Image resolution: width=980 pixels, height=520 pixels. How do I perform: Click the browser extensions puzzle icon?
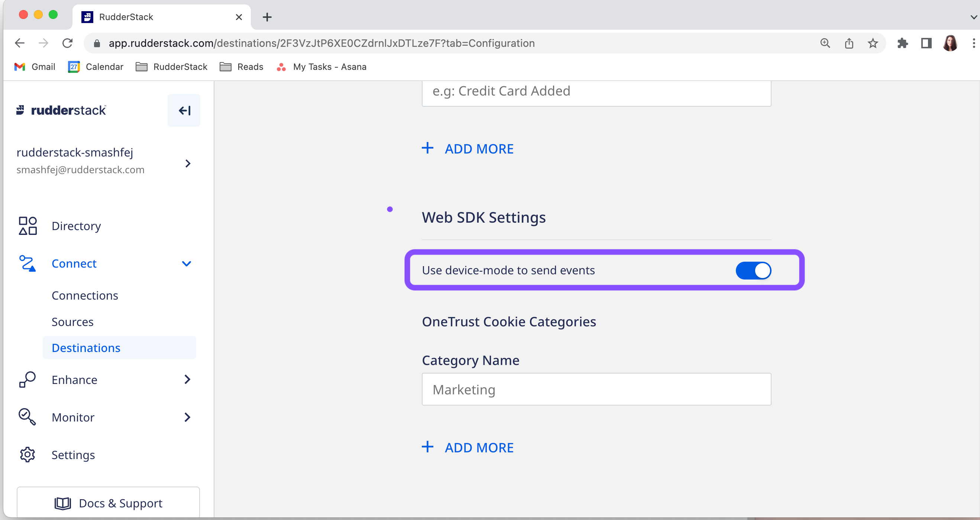[x=902, y=43]
